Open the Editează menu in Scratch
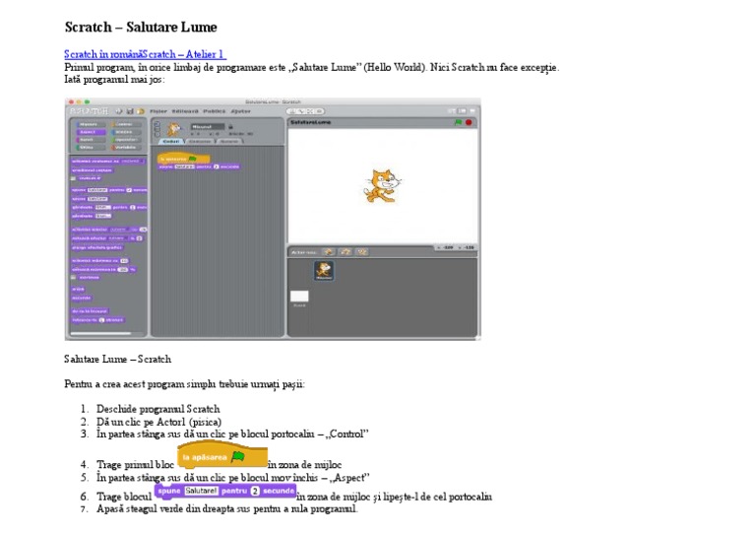The image size is (756, 535). (x=185, y=111)
